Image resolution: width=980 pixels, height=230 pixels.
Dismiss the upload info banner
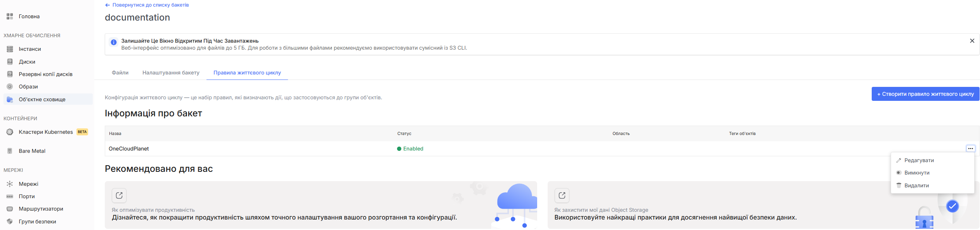[x=972, y=41]
